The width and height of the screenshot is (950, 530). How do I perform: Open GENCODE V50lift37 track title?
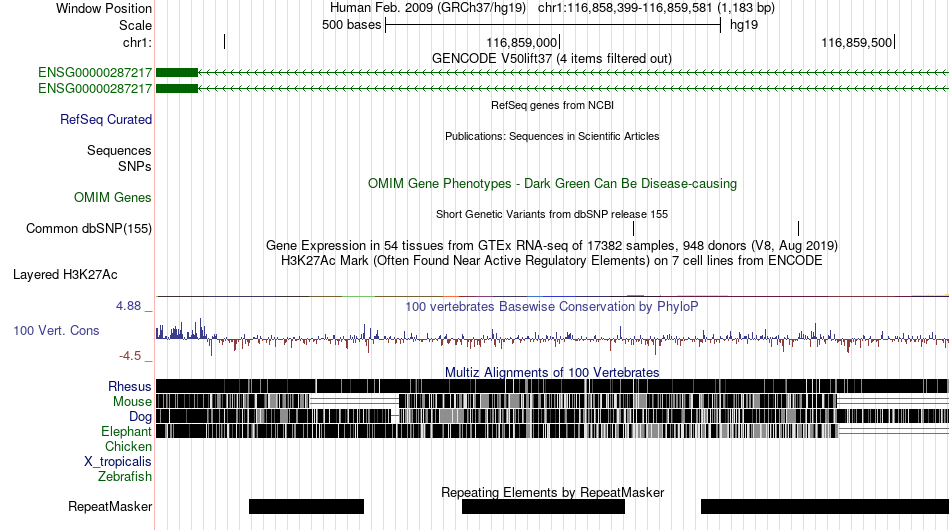tap(551, 59)
